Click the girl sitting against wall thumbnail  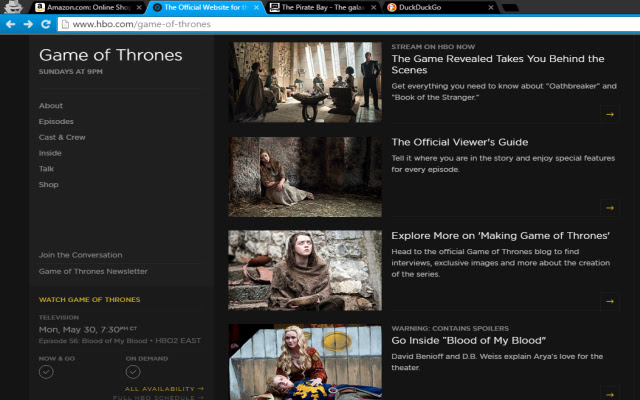[305, 177]
